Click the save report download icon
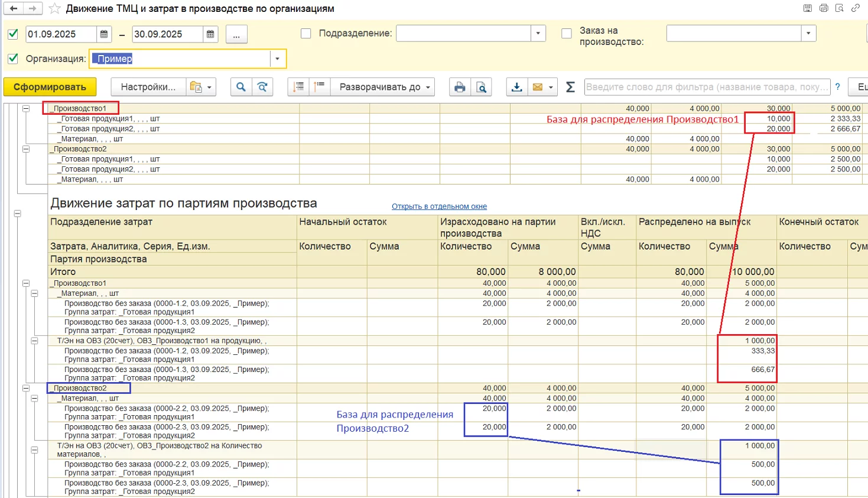The image size is (868, 498). tap(516, 87)
